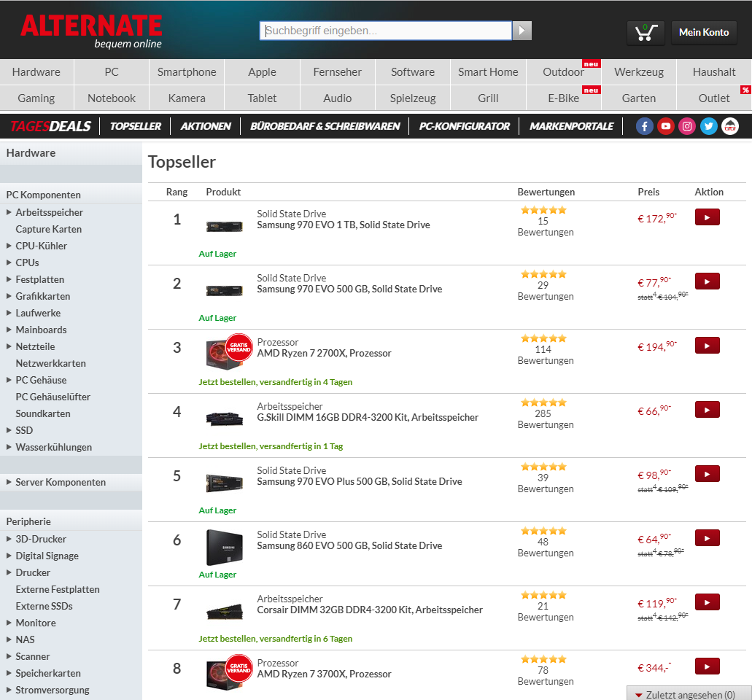Open the AKTIONEN tab
The image size is (752, 700).
[x=206, y=126]
